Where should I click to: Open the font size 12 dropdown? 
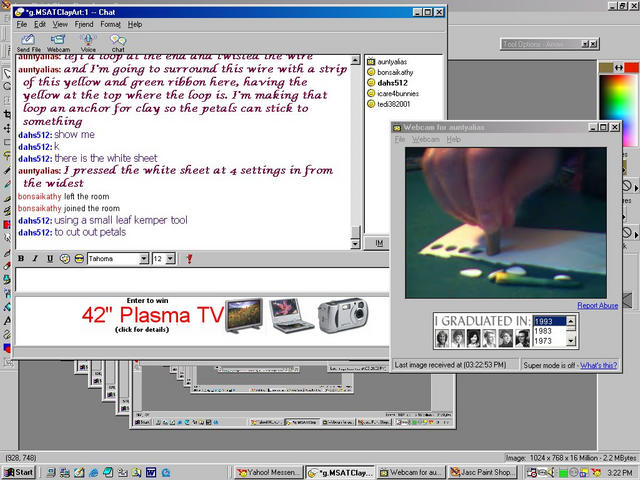[x=171, y=258]
